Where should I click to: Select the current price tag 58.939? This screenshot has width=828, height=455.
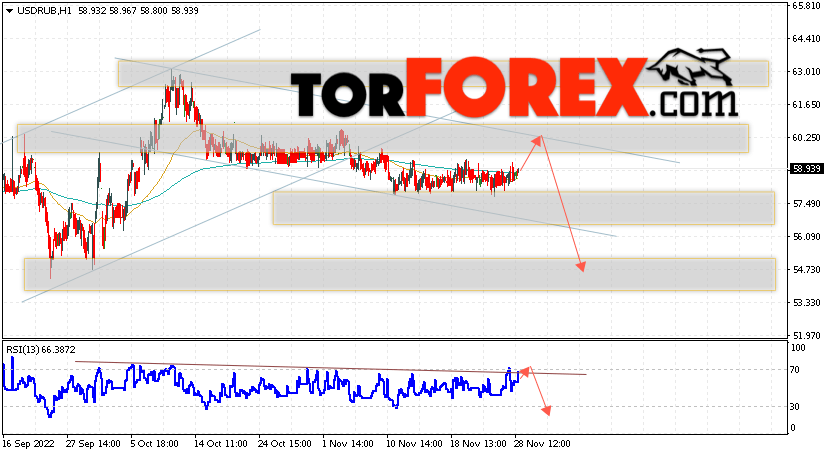point(806,169)
